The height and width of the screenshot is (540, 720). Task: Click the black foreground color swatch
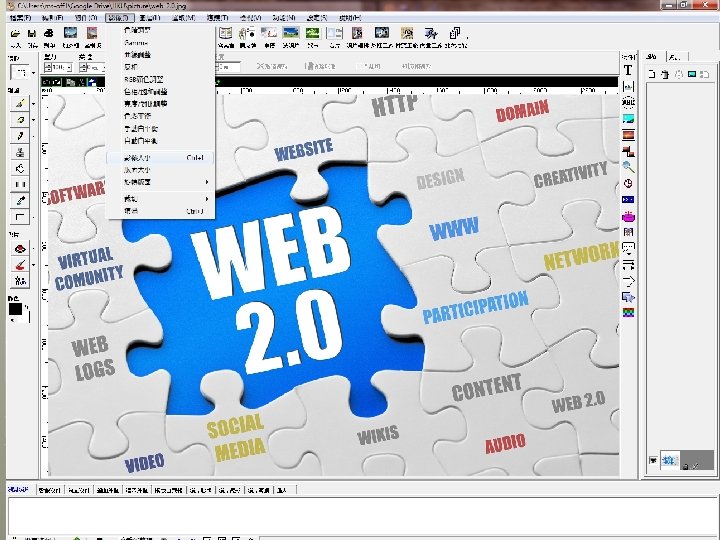tap(15, 309)
